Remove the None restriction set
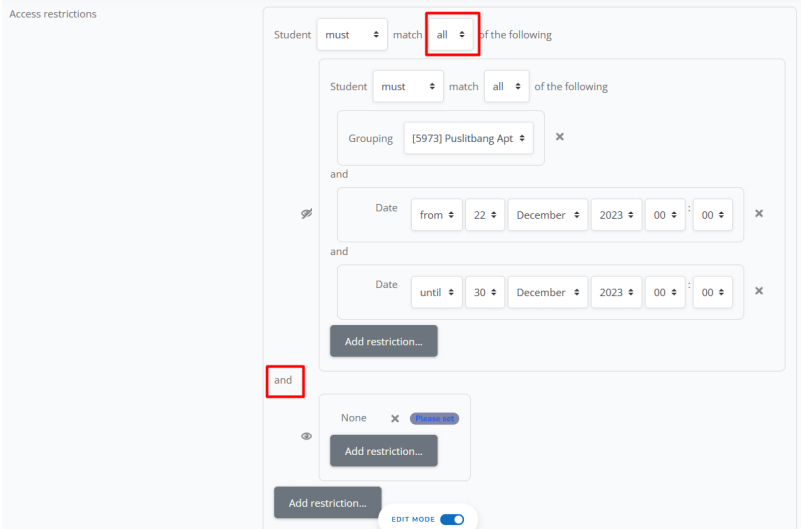Image resolution: width=801 pixels, height=529 pixels. pos(395,418)
